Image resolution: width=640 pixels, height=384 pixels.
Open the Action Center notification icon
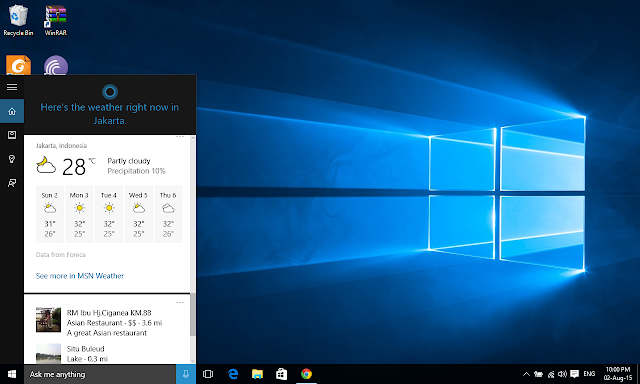[574, 374]
